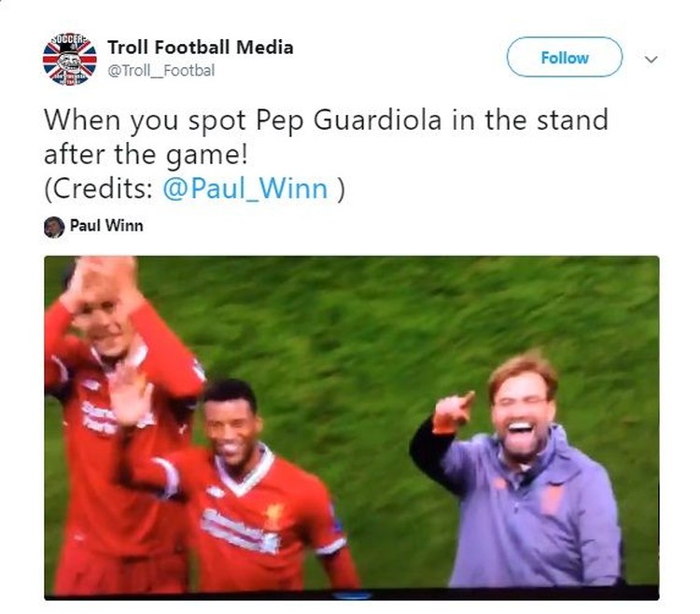Click the blue scrubber on the video bar
700x614 pixels.
pyautogui.click(x=352, y=595)
